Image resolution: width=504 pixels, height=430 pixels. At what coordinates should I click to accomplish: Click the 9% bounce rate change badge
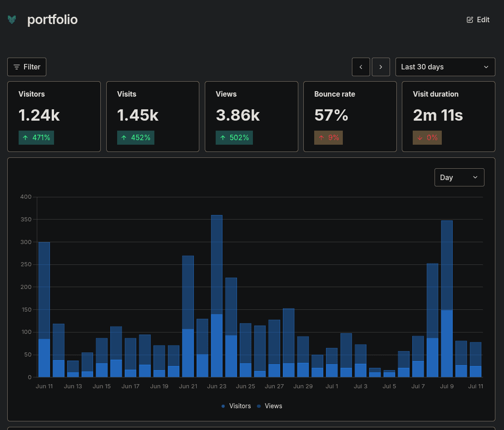pos(328,137)
